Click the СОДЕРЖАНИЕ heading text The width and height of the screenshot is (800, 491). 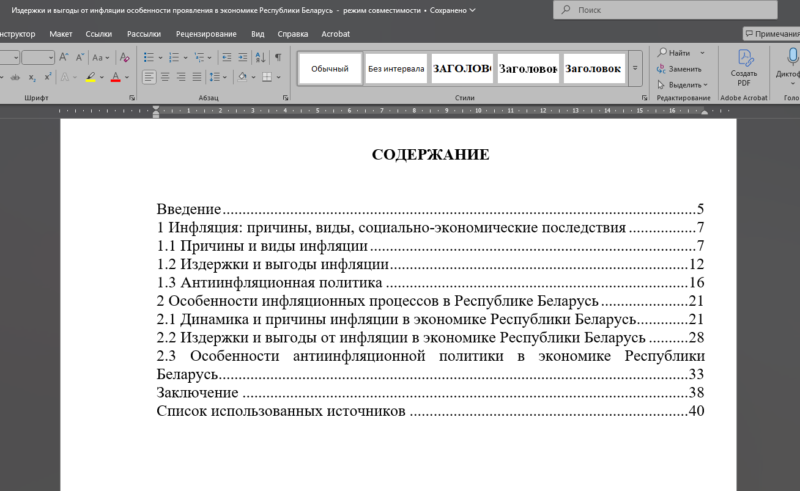[431, 155]
